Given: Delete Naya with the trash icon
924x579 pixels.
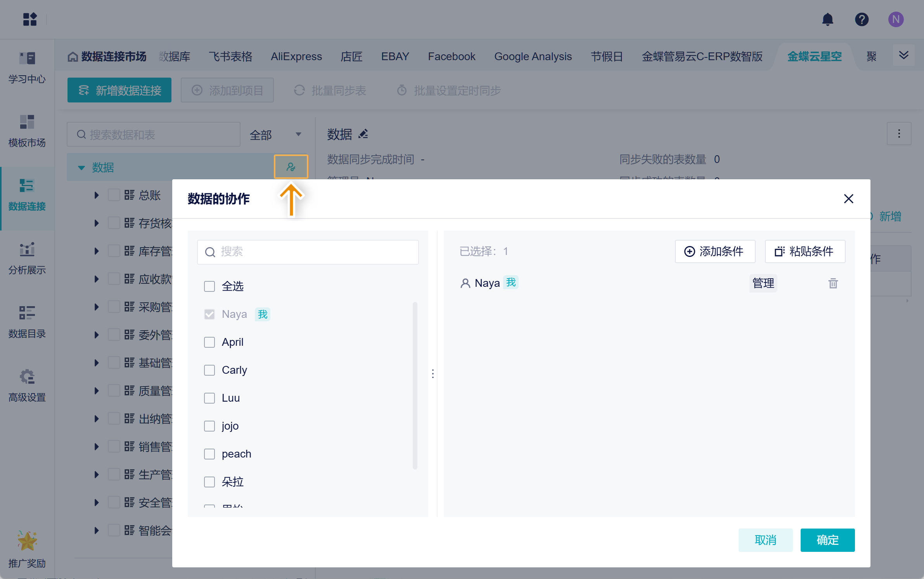Looking at the screenshot, I should (833, 283).
